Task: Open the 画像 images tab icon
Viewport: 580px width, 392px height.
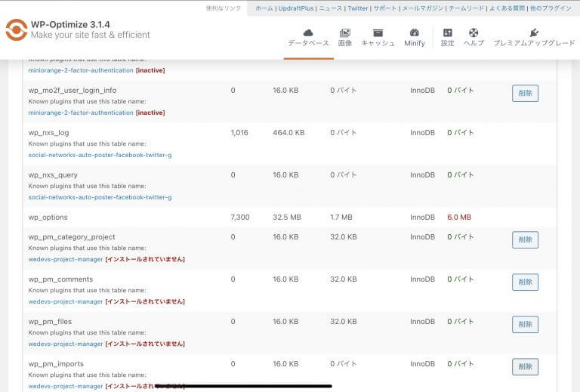Action: pos(344,32)
